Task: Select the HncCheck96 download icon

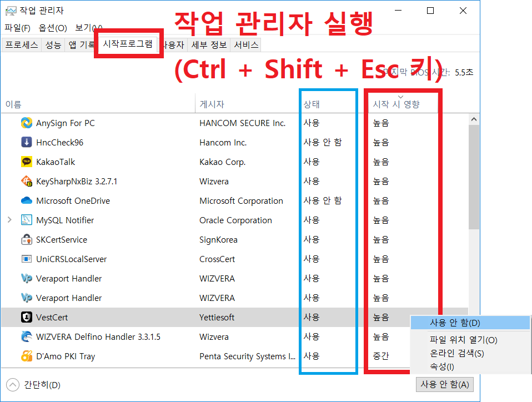Action: click(x=26, y=142)
